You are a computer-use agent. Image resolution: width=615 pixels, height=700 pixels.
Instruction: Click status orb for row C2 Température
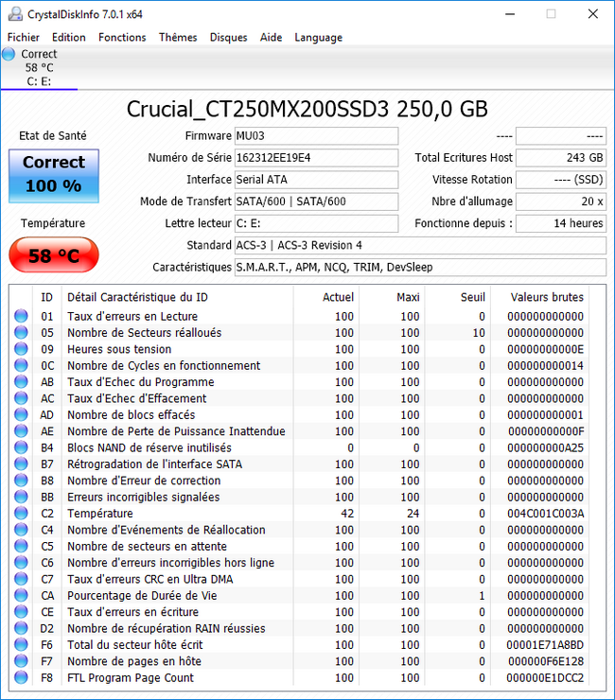21,513
